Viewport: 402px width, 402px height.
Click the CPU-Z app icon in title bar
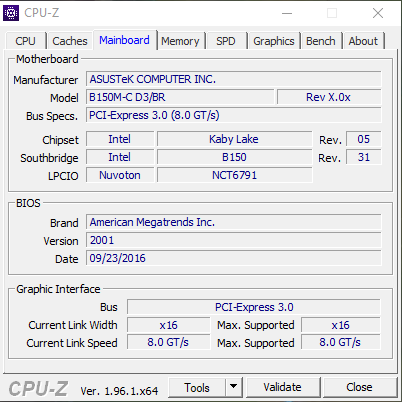pyautogui.click(x=11, y=13)
